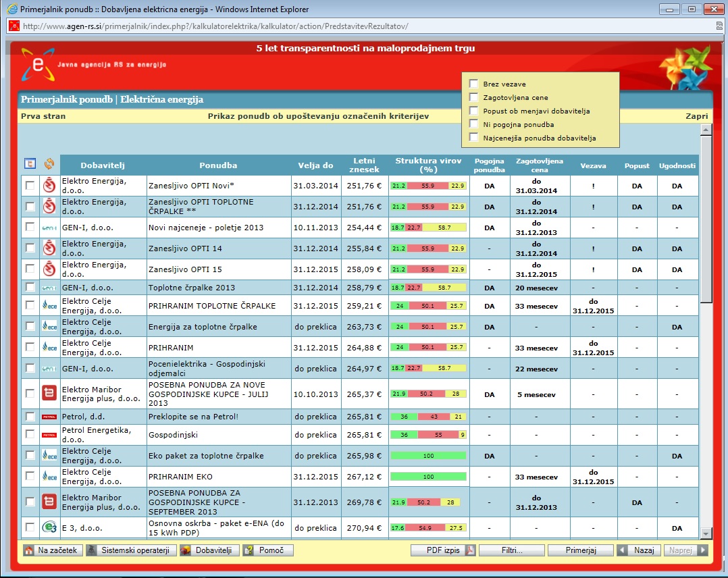The image size is (728, 578).
Task: Click Petrol Energetika logo in Gospodinjski row
Action: [x=50, y=435]
